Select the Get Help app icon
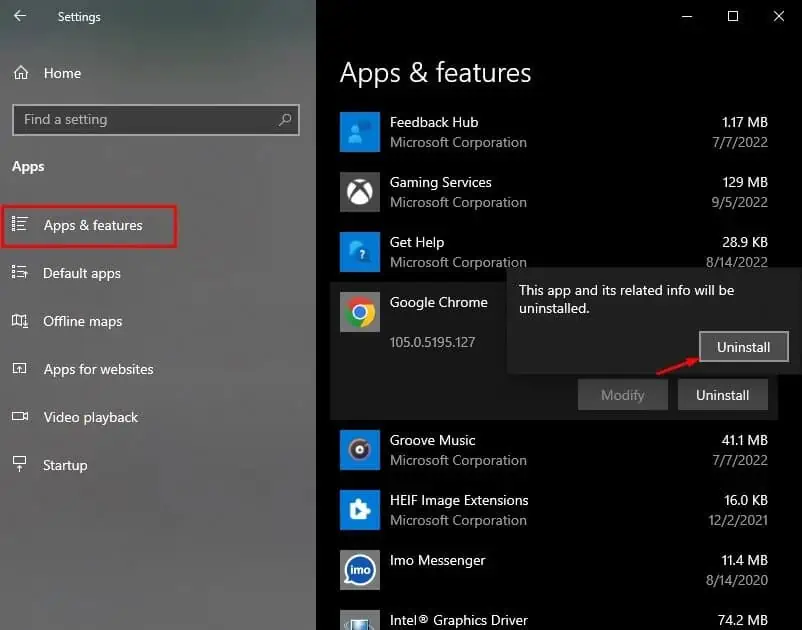This screenshot has width=802, height=630. coord(360,252)
